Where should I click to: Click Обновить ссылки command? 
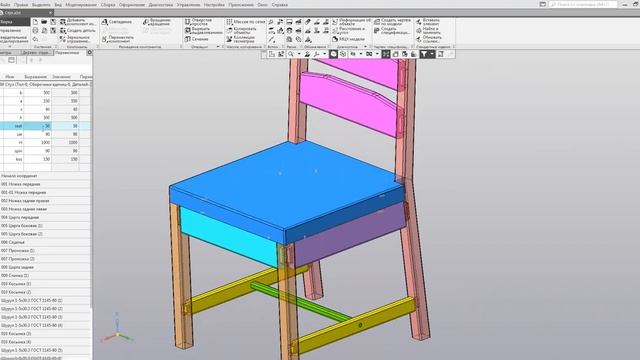click(429, 39)
